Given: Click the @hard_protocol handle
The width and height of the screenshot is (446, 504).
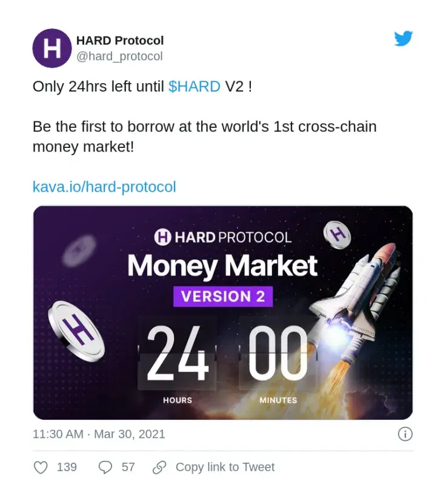Looking at the screenshot, I should coord(119,56).
